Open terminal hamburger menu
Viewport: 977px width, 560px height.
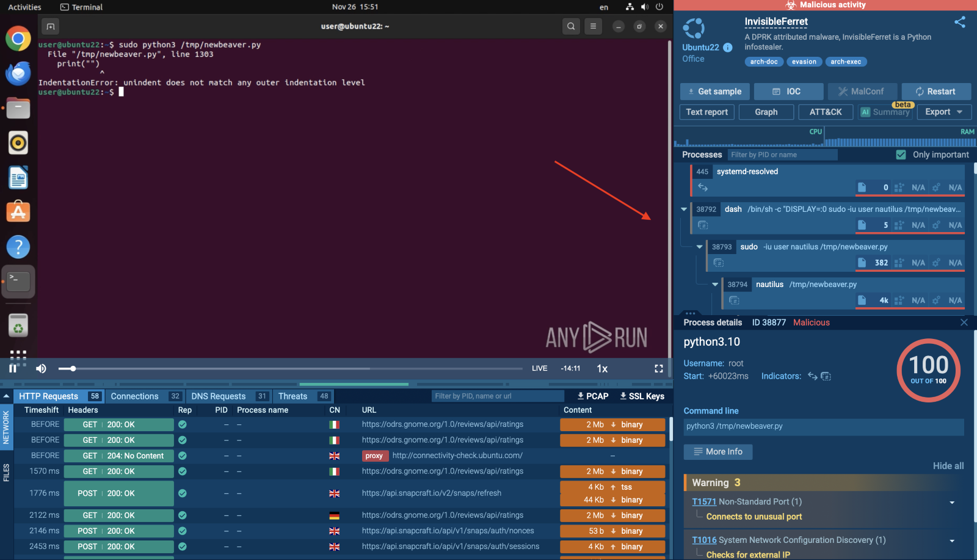593,26
